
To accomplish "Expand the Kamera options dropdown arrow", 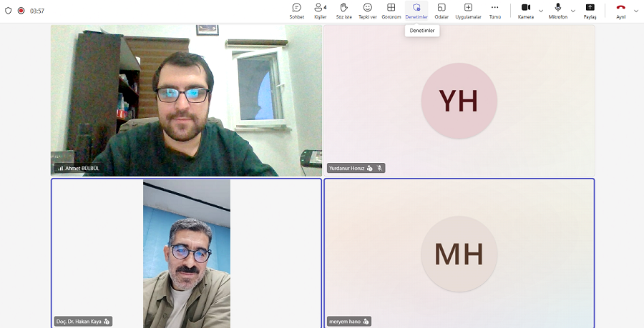I will [x=541, y=11].
